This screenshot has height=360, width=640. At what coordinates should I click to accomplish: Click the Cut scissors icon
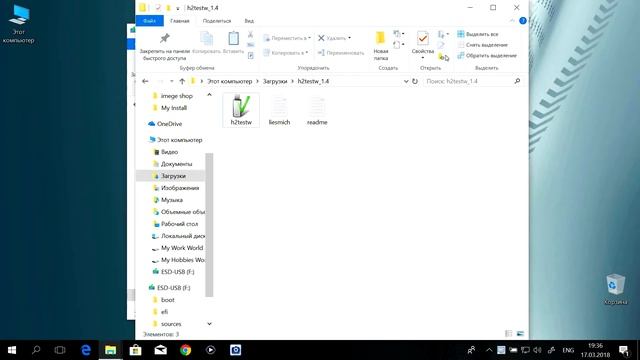tap(251, 35)
